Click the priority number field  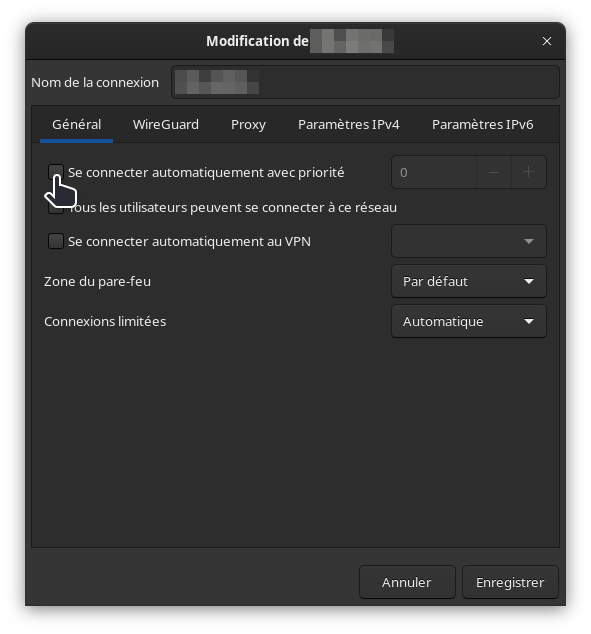434,172
